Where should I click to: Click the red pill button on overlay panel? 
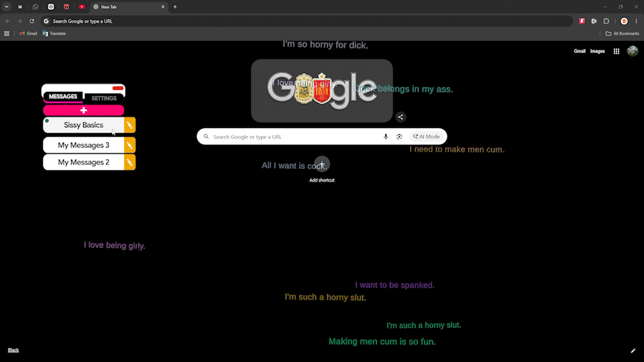pyautogui.click(x=118, y=88)
